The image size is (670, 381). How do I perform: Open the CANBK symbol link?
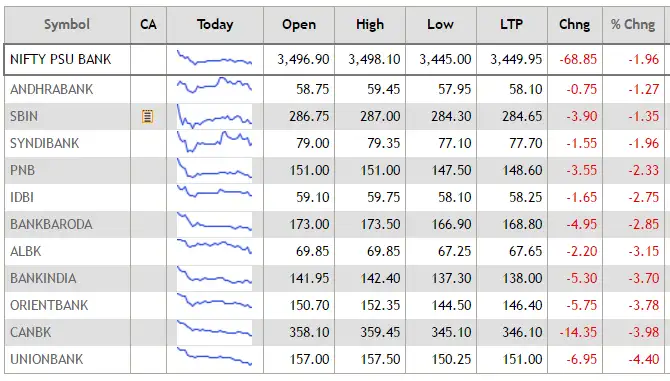click(x=30, y=332)
